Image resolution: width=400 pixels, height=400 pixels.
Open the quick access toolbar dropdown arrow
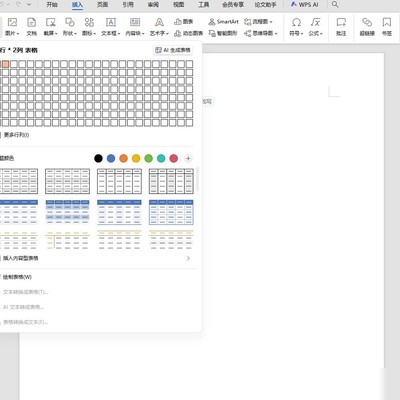click(29, 4)
